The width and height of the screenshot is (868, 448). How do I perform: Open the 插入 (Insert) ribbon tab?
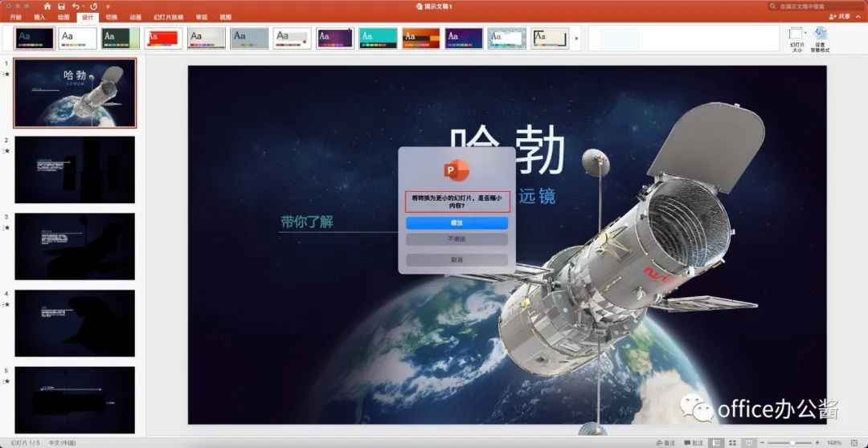coord(40,17)
